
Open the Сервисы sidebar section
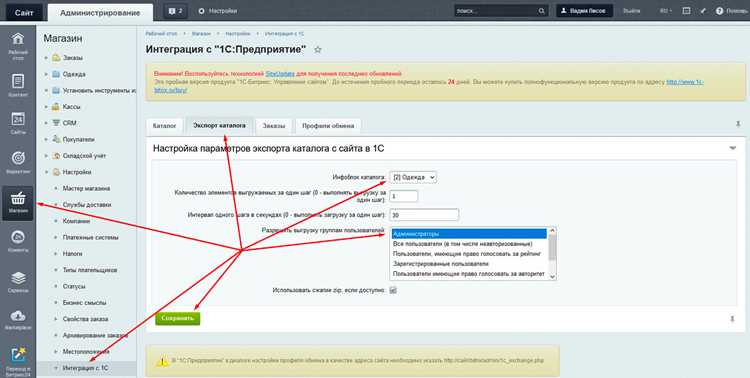click(18, 281)
